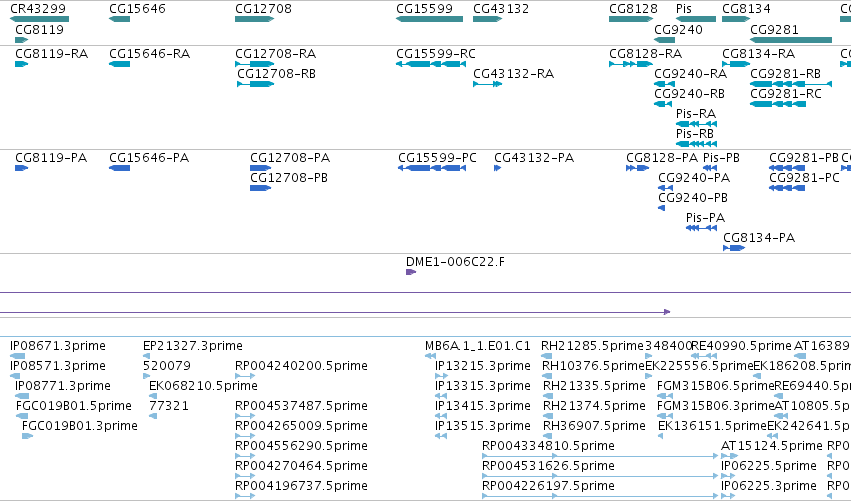The height and width of the screenshot is (501, 851).
Task: Click the CG12708-RA transcript
Action: click(x=255, y=64)
